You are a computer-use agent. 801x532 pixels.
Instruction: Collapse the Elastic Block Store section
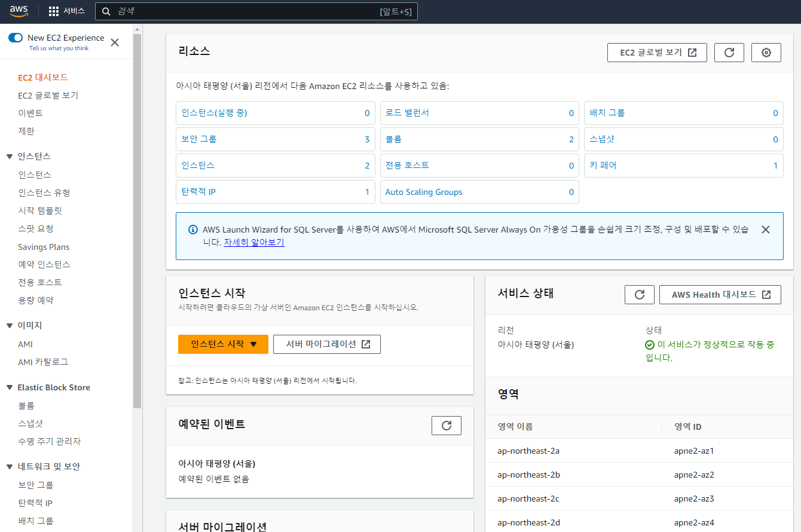coord(10,387)
